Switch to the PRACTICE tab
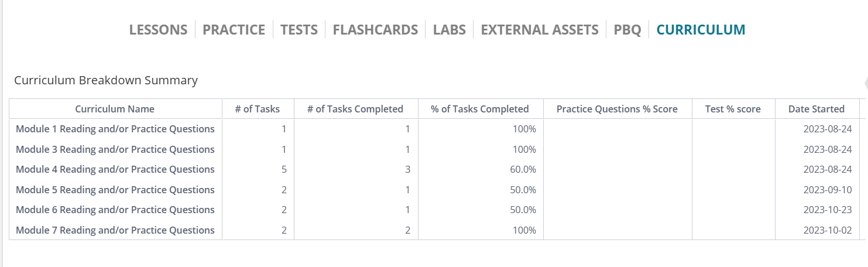The width and height of the screenshot is (868, 267). (x=234, y=30)
